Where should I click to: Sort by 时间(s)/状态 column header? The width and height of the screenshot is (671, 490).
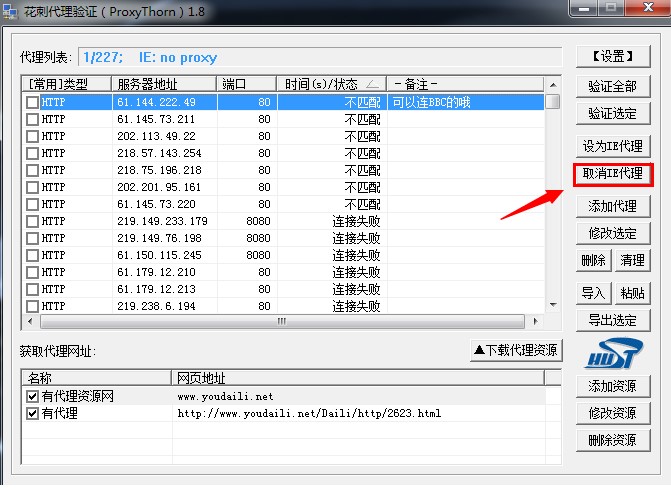coord(332,84)
